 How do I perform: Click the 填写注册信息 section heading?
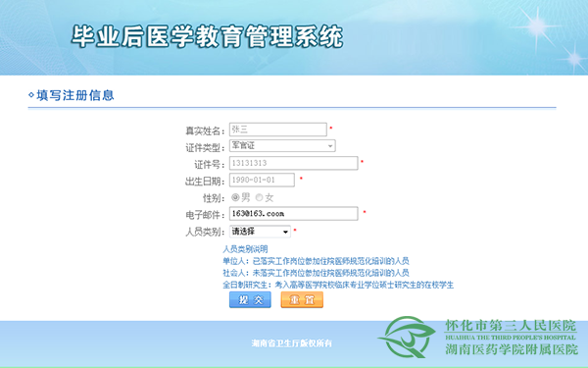tap(75, 95)
